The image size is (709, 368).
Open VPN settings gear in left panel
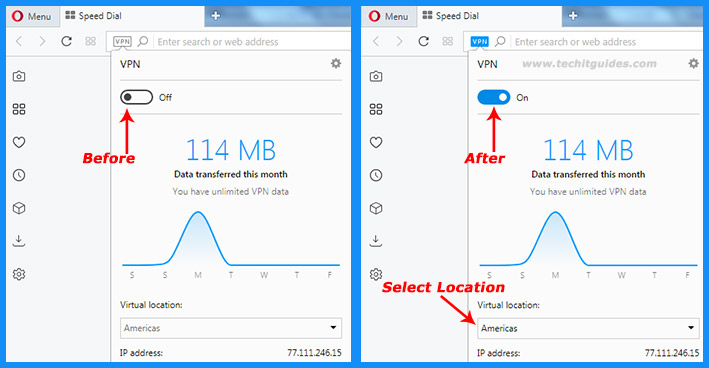point(336,63)
